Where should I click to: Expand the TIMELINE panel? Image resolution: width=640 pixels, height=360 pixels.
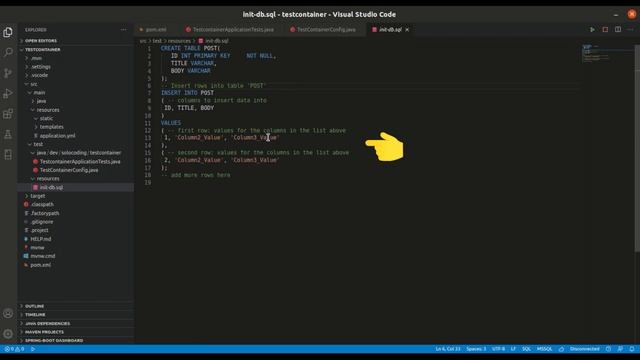(x=76, y=315)
